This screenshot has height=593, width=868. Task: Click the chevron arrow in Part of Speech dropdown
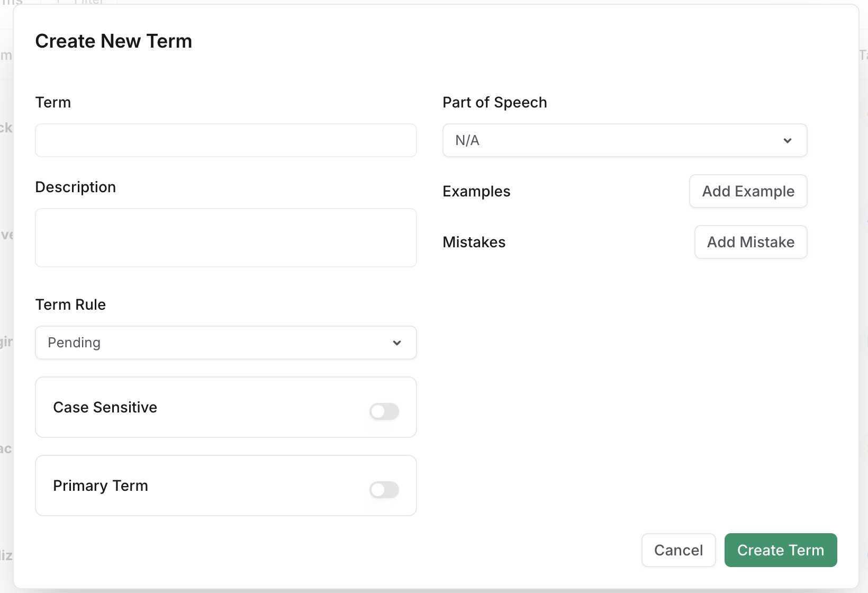[x=788, y=141]
